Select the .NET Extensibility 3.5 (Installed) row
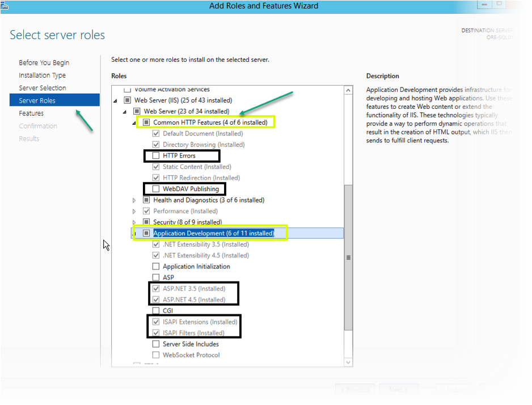The width and height of the screenshot is (532, 405). [206, 244]
